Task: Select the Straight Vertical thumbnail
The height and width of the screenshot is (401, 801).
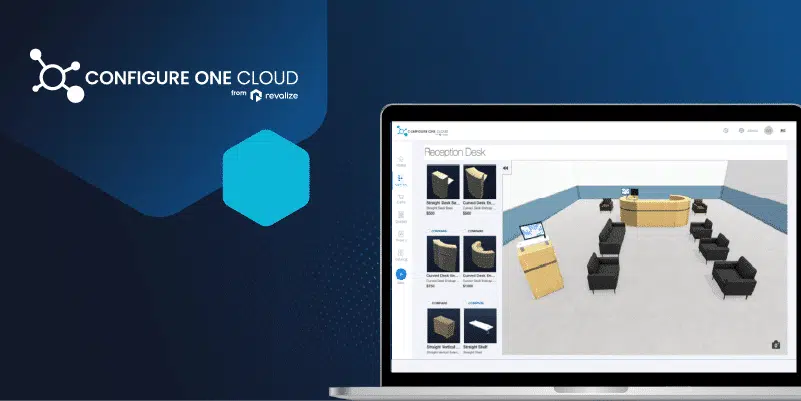Action: pyautogui.click(x=443, y=326)
